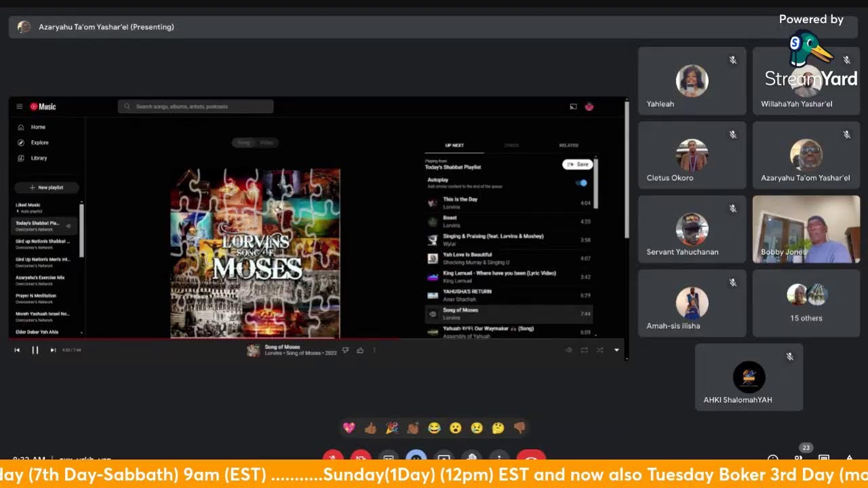Screen dimensions: 868x488
Task: Open Explore in the sidebar
Action: pos(33,142)
